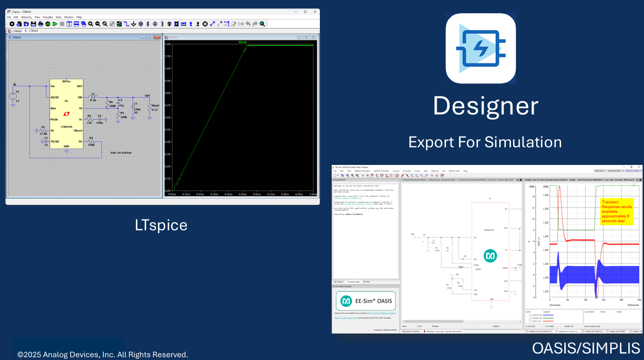Open the LTspice Tools menu
The image size is (644, 360).
(x=58, y=17)
